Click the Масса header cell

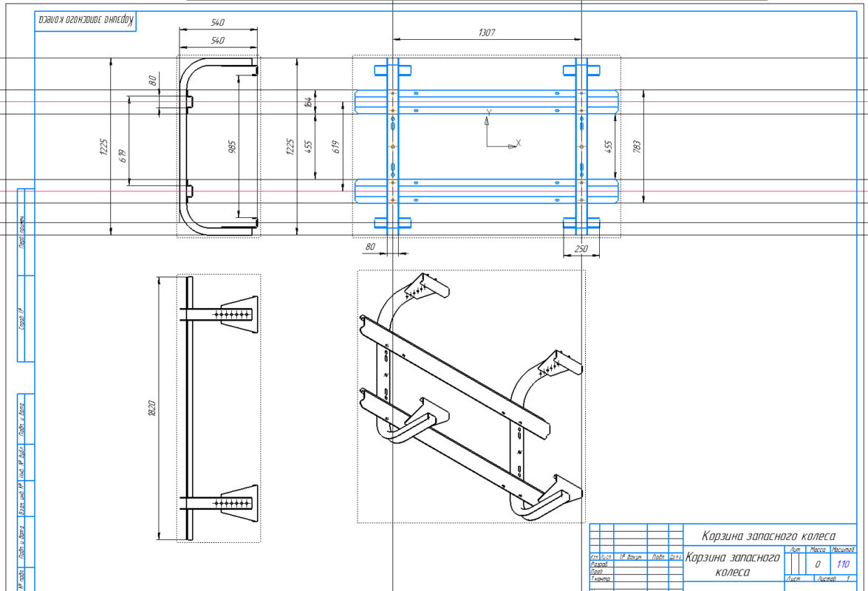(x=818, y=550)
